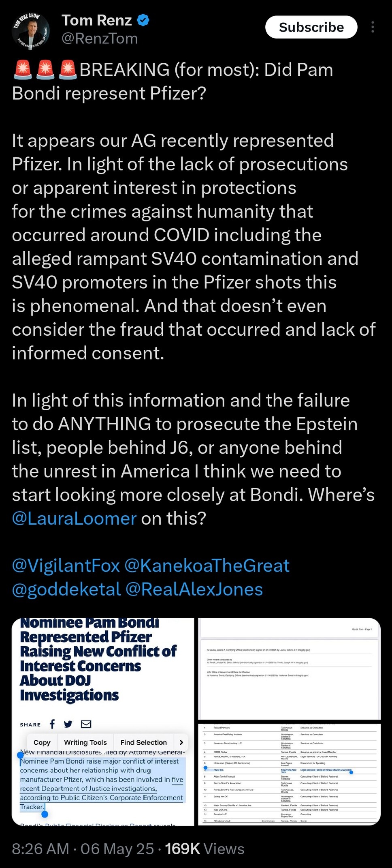Image resolution: width=392 pixels, height=868 pixels.
Task: Choose Writing Tools in the popup
Action: click(85, 742)
